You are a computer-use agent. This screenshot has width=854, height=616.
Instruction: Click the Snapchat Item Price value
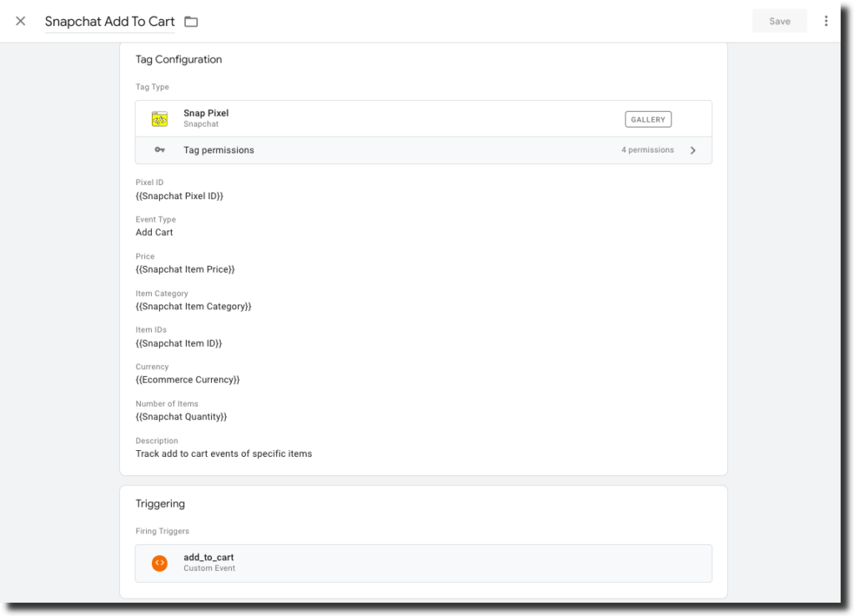pyautogui.click(x=185, y=269)
